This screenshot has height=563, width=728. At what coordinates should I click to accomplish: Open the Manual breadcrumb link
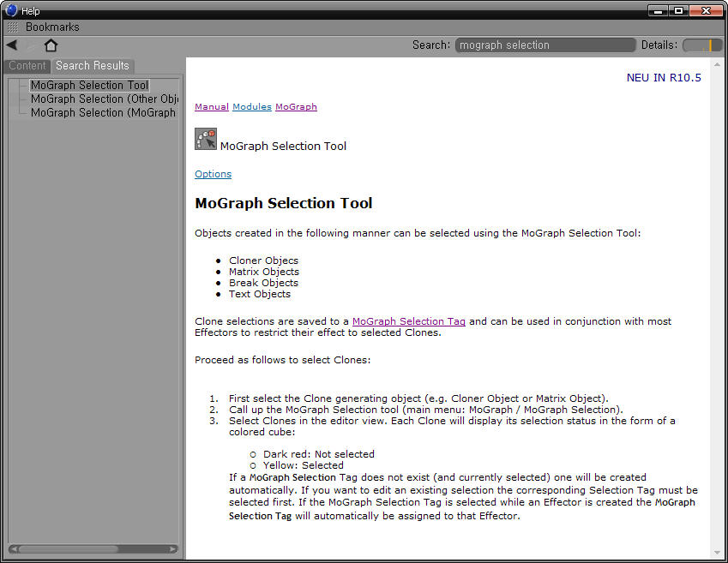(x=212, y=107)
